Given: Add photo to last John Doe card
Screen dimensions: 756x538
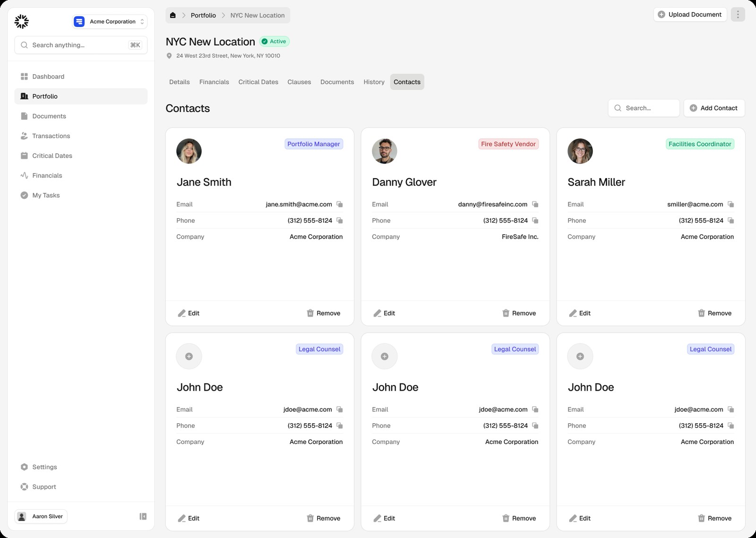Looking at the screenshot, I should [x=580, y=356].
